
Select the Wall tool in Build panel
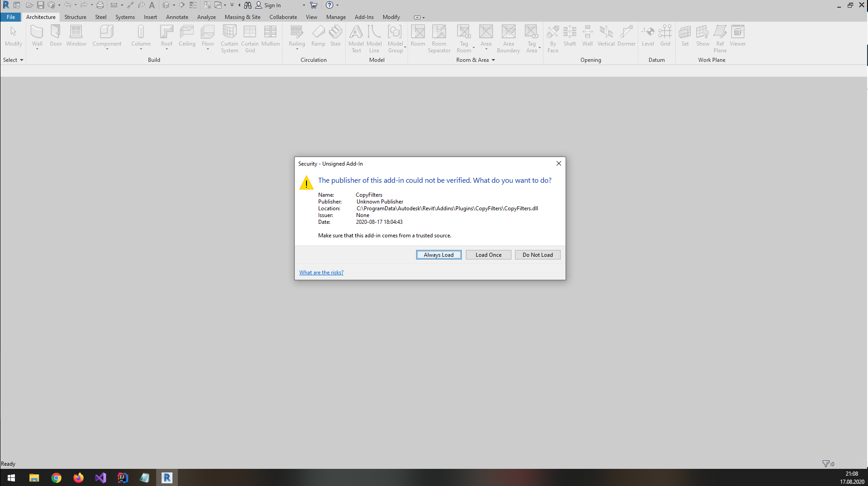[37, 36]
